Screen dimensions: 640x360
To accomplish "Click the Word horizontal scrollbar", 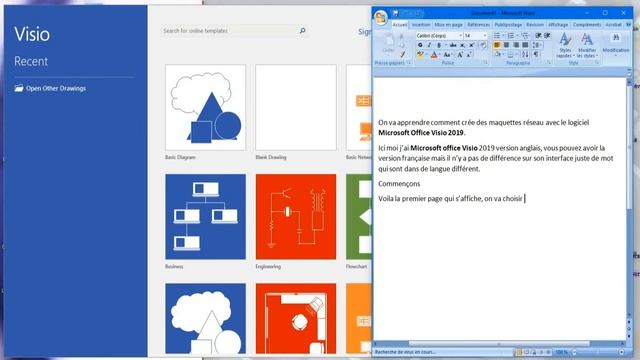I will pos(500,344).
